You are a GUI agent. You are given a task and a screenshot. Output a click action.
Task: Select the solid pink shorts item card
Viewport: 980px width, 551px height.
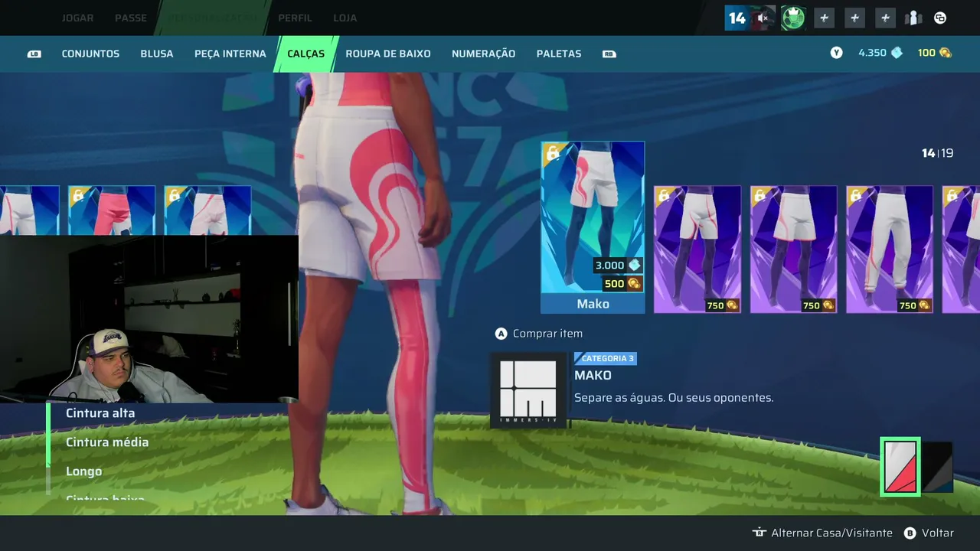[112, 210]
